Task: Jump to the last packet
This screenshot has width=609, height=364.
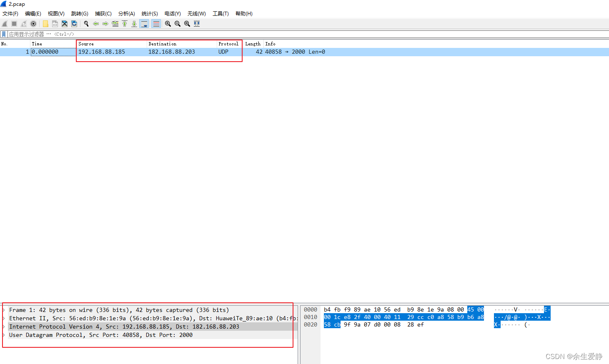Action: pos(134,24)
